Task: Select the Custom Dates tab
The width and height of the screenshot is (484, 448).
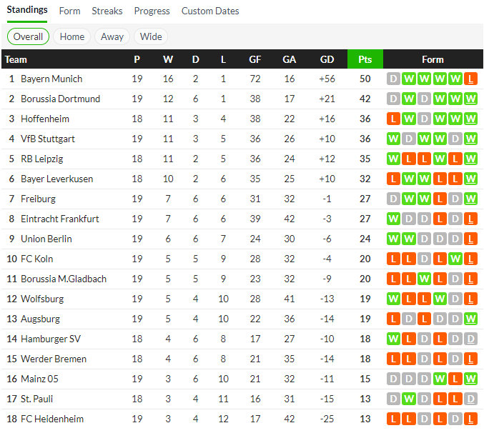Action: tap(210, 11)
